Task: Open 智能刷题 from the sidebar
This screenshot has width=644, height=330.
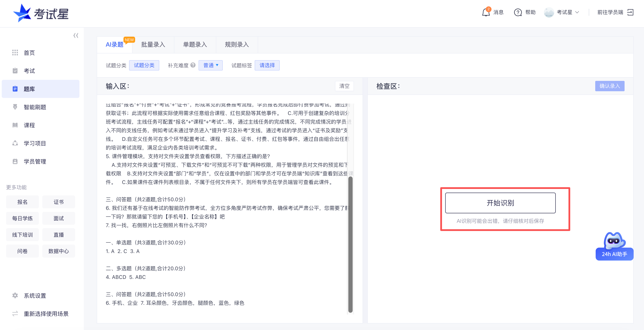Action: click(15, 107)
